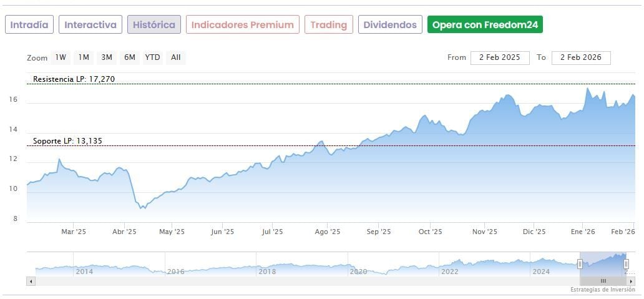Click the right range handle in navigator

tap(626, 264)
